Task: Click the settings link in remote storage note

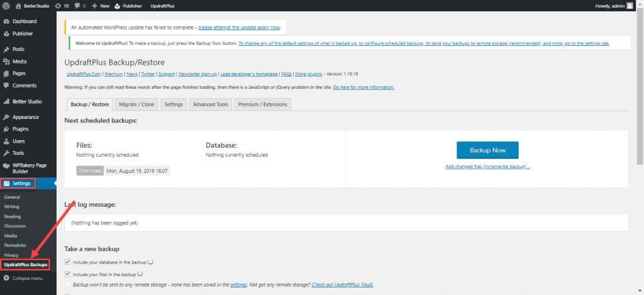Action: (238, 284)
